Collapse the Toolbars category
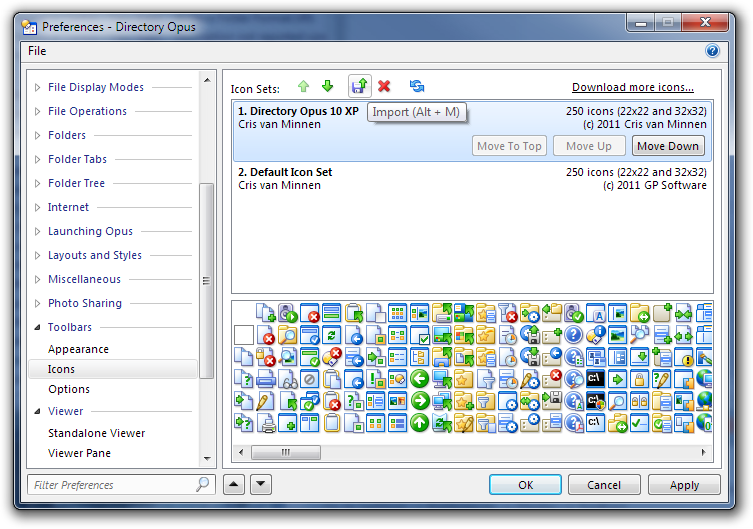Viewport: 753px width, 529px height. (37, 327)
